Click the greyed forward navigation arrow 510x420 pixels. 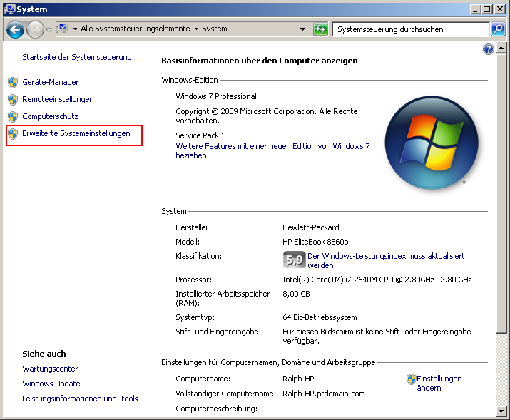point(35,29)
